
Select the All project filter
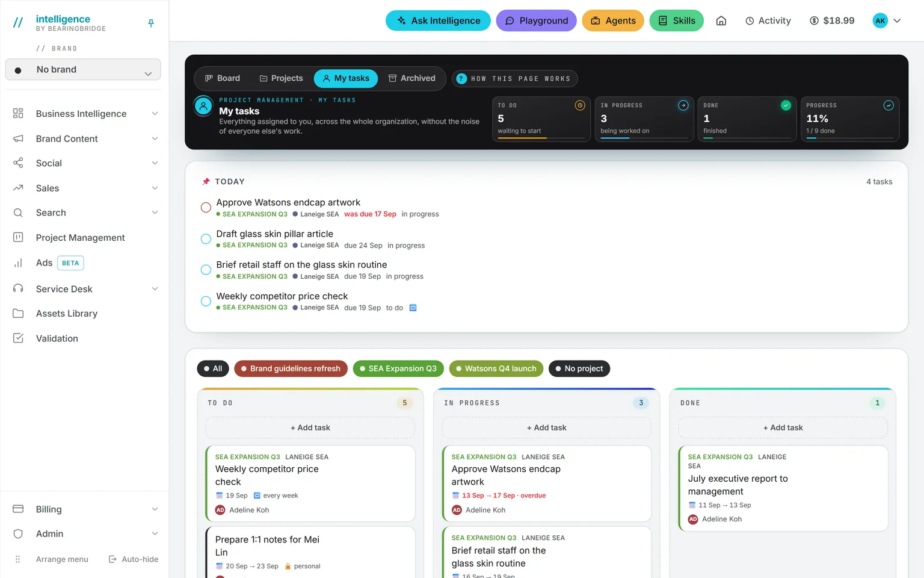[x=213, y=368]
